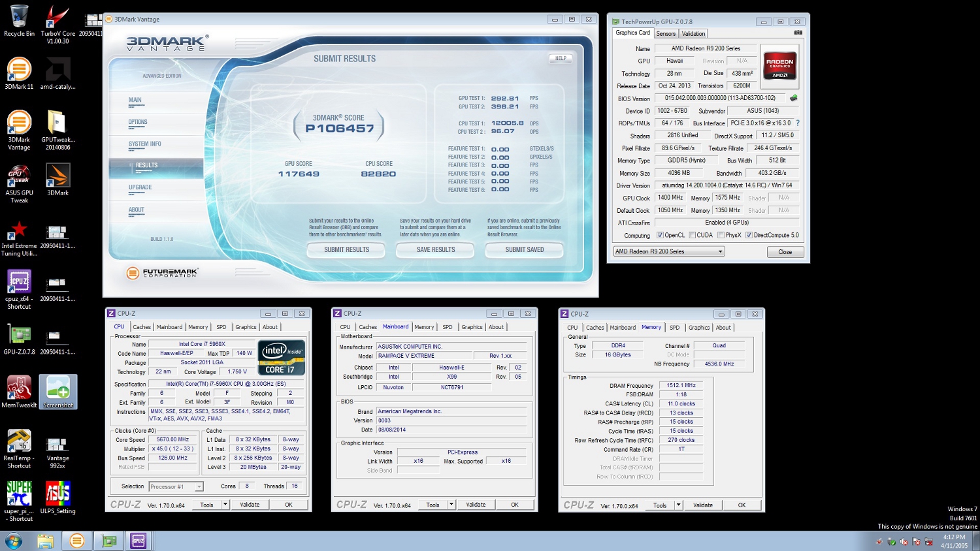Click the GPU-Z screenshot camera icon
Image resolution: width=980 pixels, height=551 pixels.
pos(798,33)
